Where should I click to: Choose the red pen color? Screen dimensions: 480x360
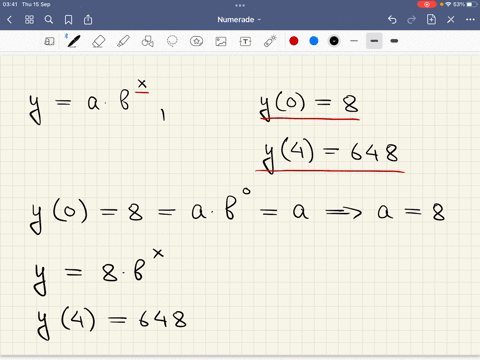click(x=294, y=41)
